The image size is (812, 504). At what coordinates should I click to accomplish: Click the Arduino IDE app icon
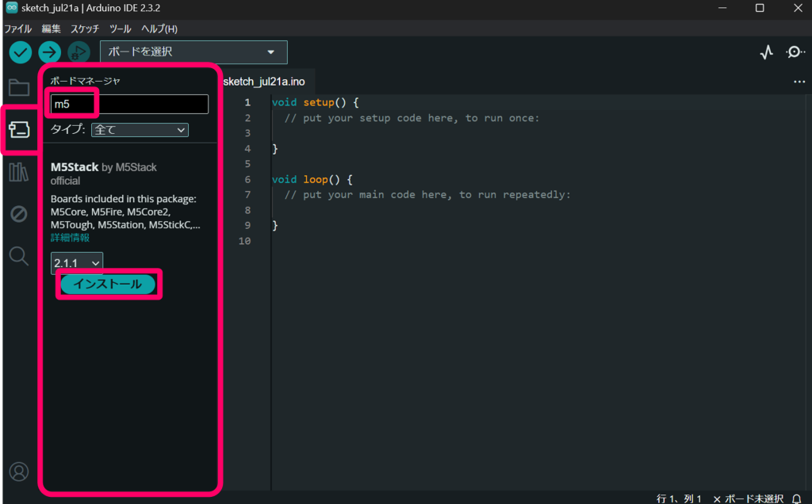coord(11,8)
